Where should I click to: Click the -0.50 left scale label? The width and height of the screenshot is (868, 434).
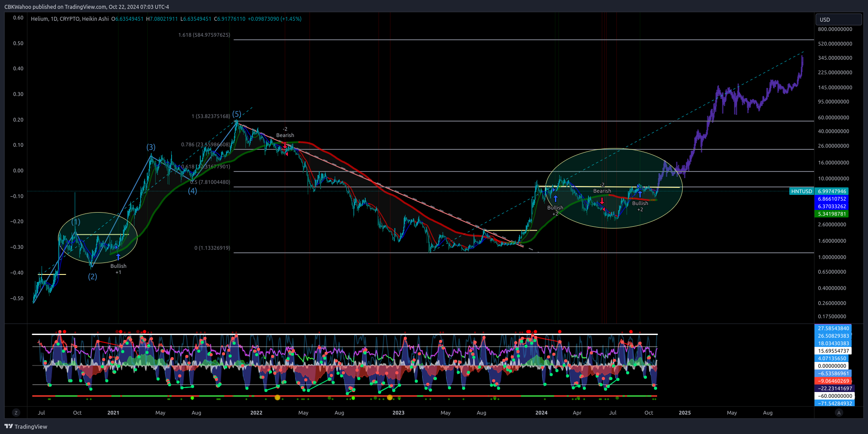tap(17, 298)
